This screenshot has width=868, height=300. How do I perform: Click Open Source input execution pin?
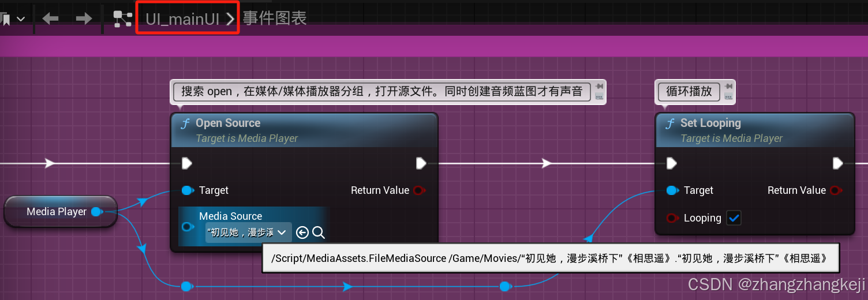pyautogui.click(x=186, y=163)
